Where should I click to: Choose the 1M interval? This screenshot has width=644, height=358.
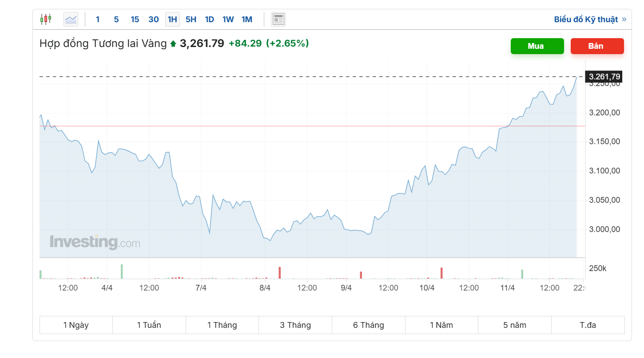point(247,20)
